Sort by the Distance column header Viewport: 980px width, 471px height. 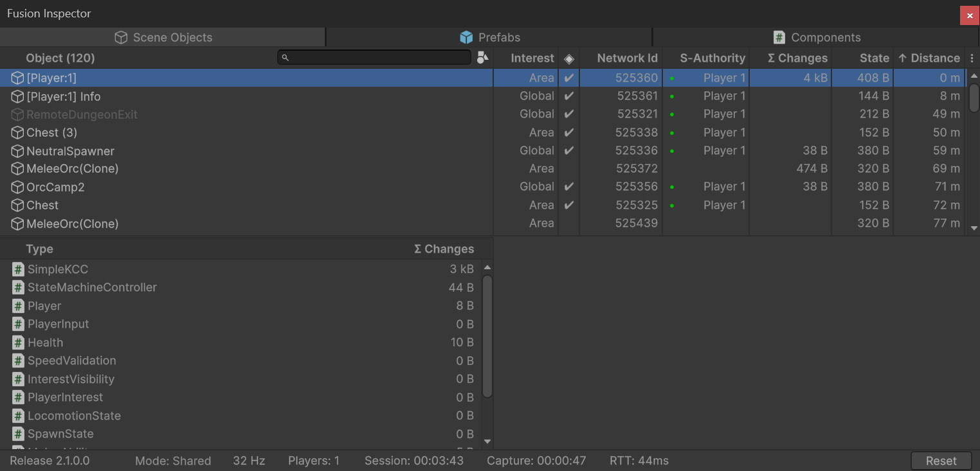click(x=929, y=58)
